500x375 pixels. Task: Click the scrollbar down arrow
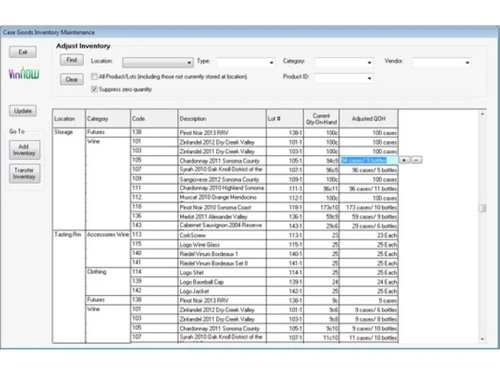coord(482,339)
